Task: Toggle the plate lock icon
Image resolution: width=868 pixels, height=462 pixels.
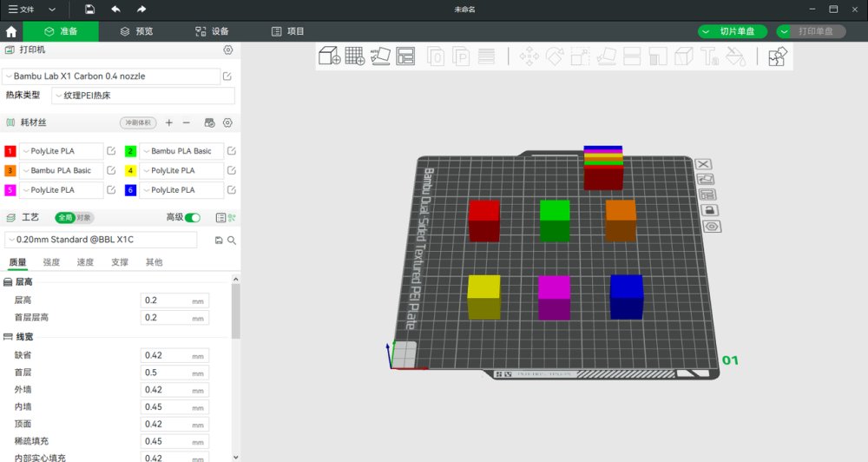Action: pos(709,210)
